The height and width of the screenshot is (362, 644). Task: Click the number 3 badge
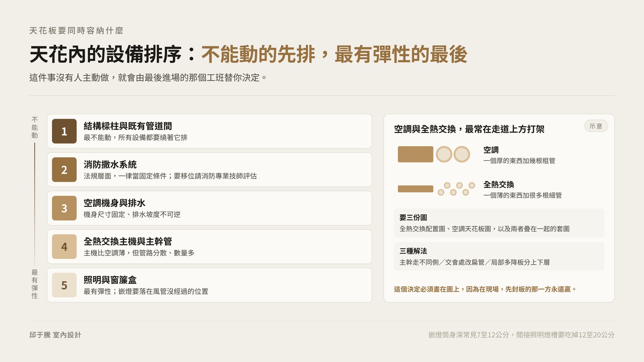(64, 208)
